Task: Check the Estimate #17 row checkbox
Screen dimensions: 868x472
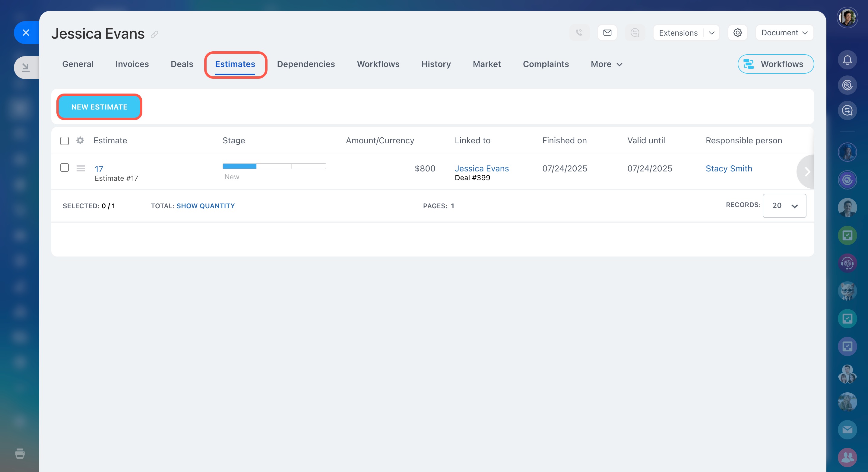Action: pyautogui.click(x=64, y=167)
